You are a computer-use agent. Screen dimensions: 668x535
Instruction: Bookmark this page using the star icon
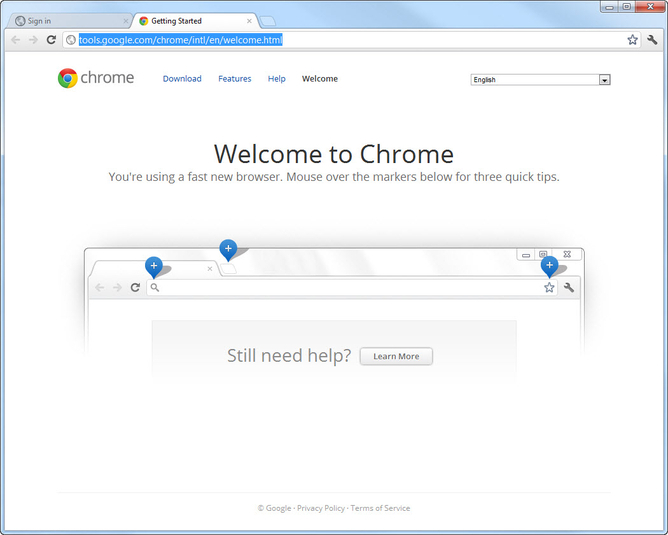pyautogui.click(x=632, y=40)
